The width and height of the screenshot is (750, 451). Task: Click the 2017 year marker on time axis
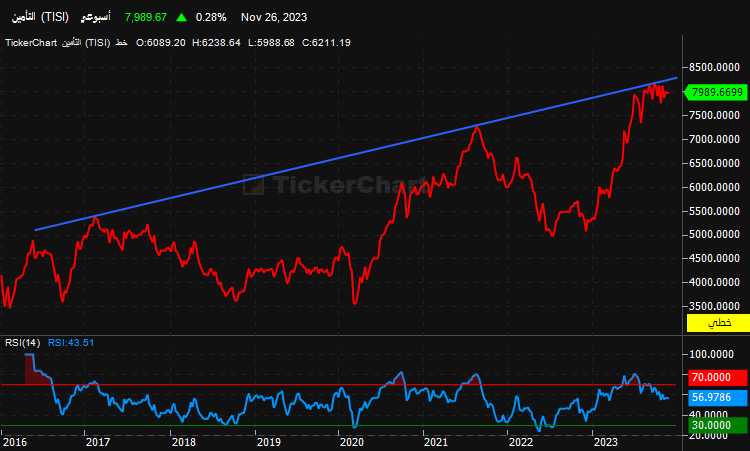[x=98, y=442]
